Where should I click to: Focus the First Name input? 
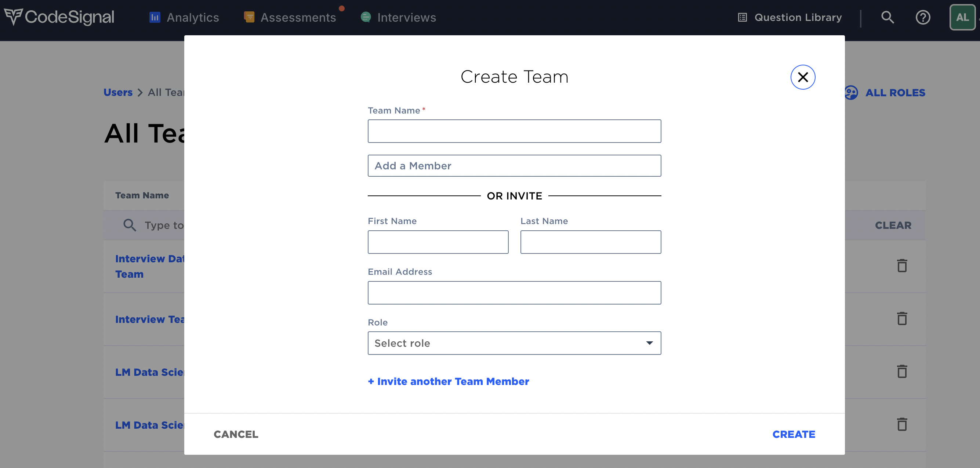(x=438, y=242)
